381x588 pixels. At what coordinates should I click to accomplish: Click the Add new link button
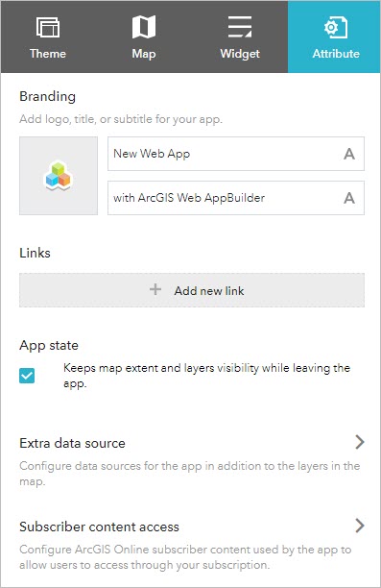pos(192,290)
